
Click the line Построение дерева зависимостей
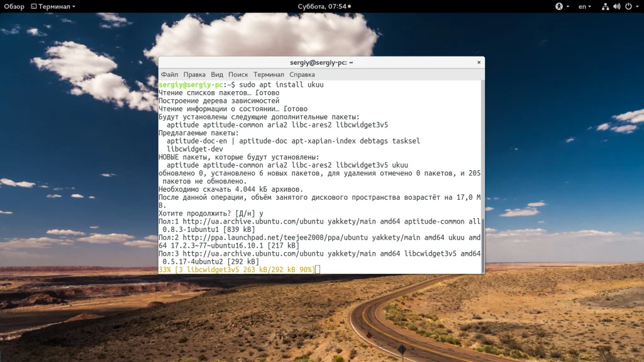tap(219, 101)
